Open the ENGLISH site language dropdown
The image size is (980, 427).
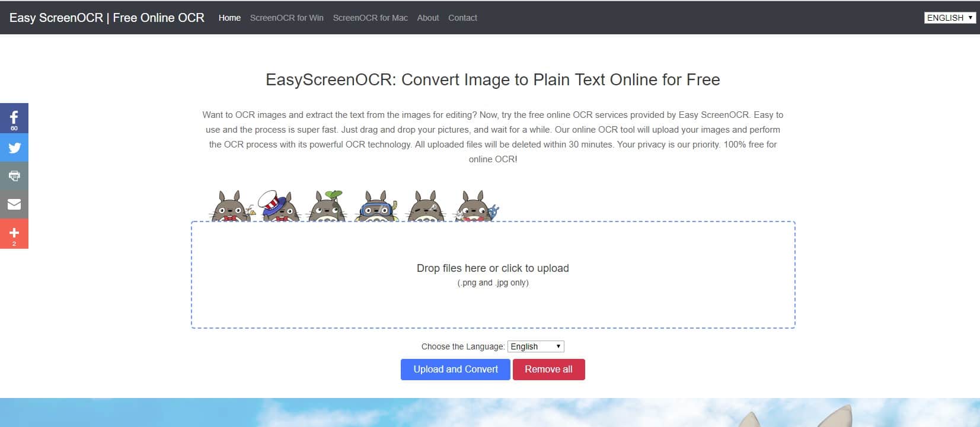(x=950, y=18)
